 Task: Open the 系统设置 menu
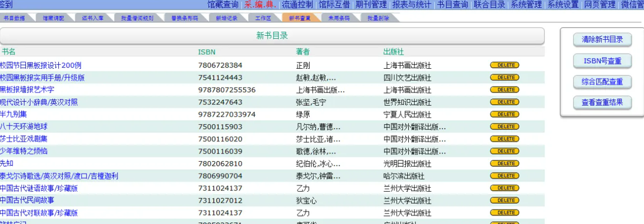tap(563, 5)
